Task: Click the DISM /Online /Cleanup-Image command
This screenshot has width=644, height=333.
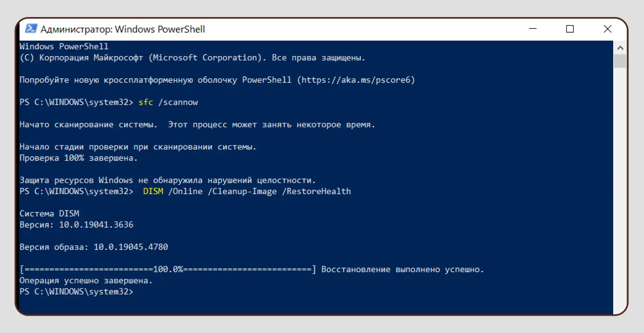Action: [x=247, y=191]
